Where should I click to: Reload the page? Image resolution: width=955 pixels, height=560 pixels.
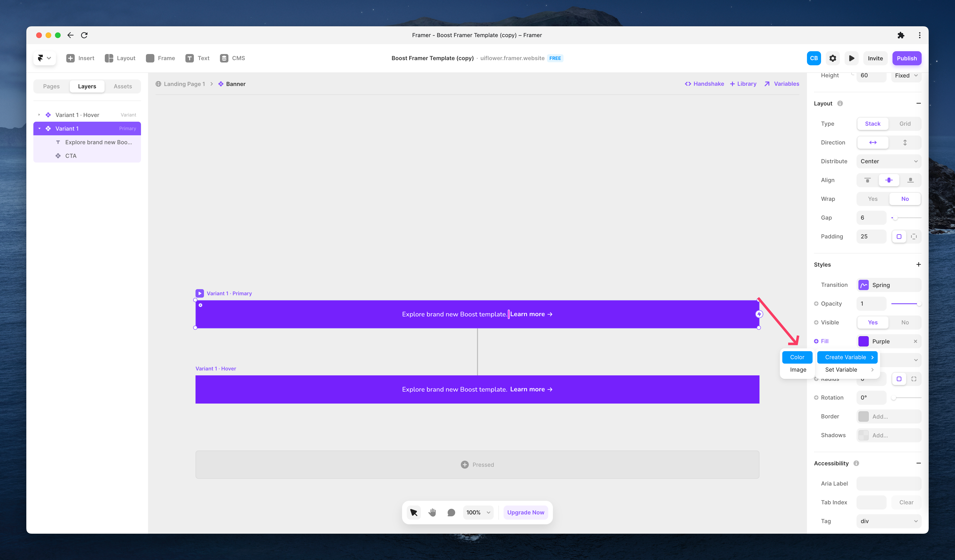coord(84,35)
